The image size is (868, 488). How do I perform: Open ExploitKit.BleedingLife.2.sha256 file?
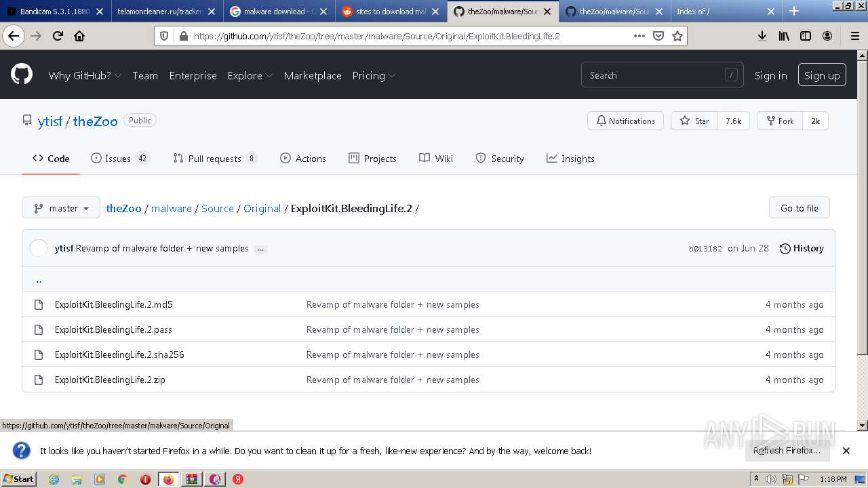coord(119,354)
